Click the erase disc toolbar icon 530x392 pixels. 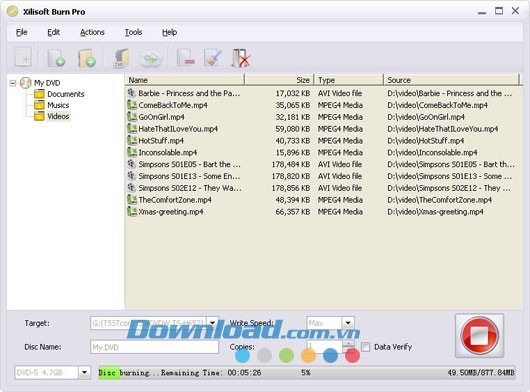pyautogui.click(x=241, y=58)
